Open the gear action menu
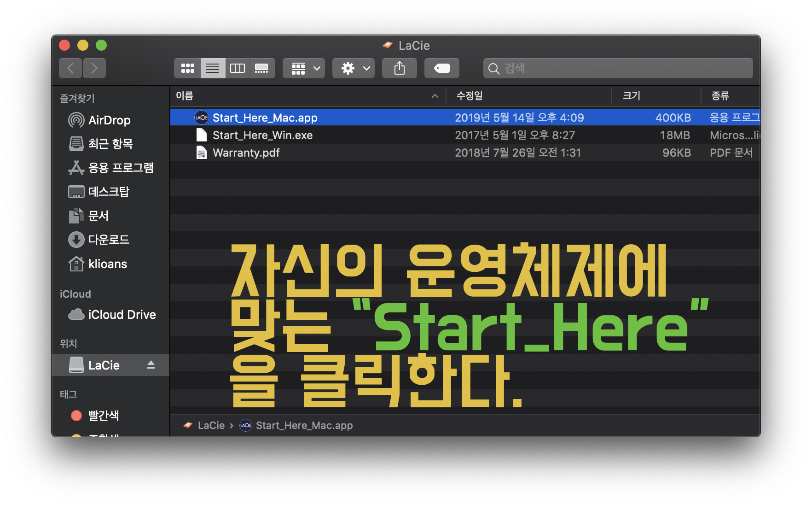 [x=354, y=69]
